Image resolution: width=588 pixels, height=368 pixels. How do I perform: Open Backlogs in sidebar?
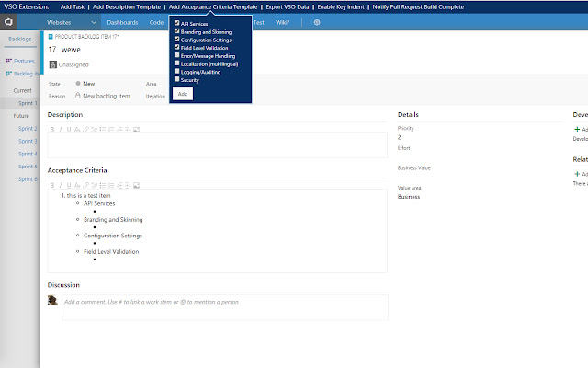pyautogui.click(x=20, y=39)
